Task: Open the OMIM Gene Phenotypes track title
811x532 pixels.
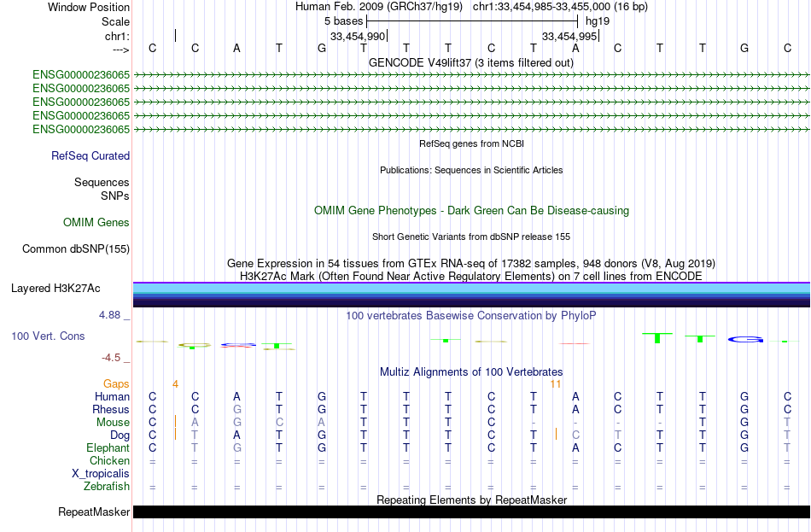Action: 471,211
